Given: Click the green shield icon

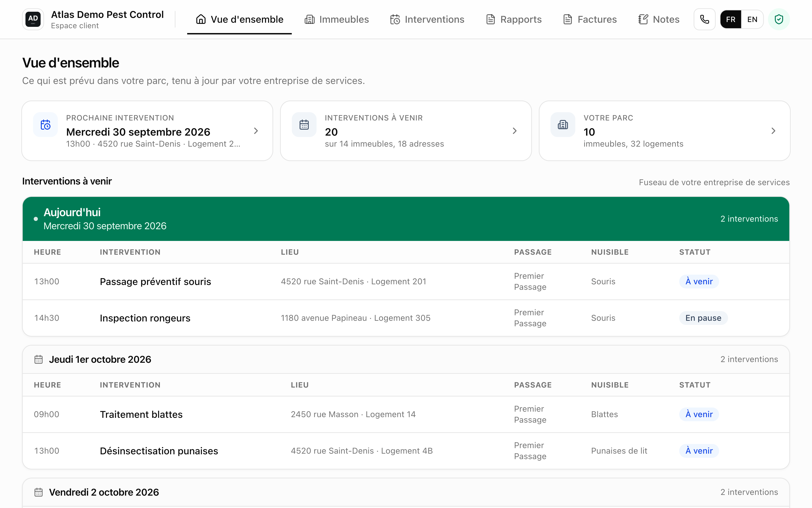Looking at the screenshot, I should [x=779, y=20].
